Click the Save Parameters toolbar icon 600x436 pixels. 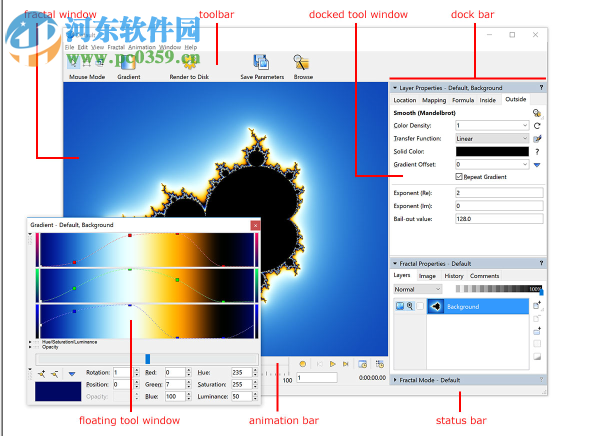tap(261, 62)
